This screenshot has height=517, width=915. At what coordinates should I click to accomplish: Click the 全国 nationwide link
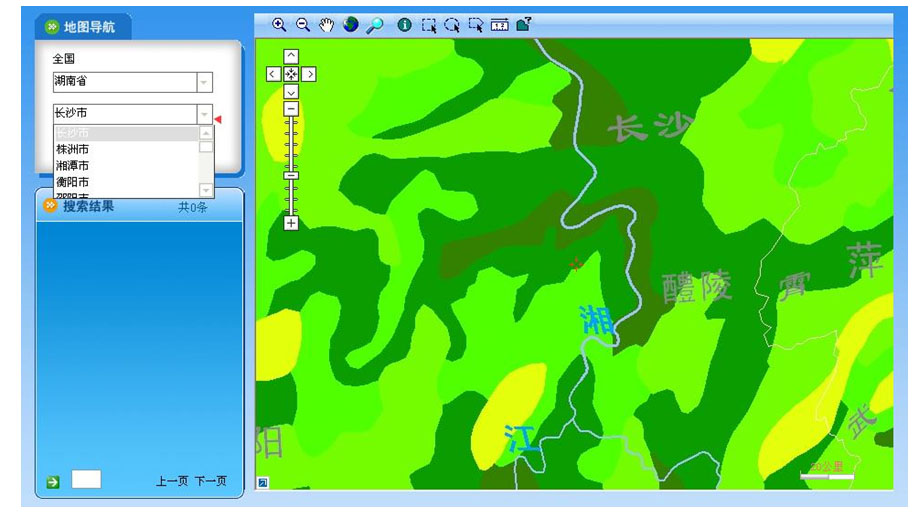coord(64,58)
